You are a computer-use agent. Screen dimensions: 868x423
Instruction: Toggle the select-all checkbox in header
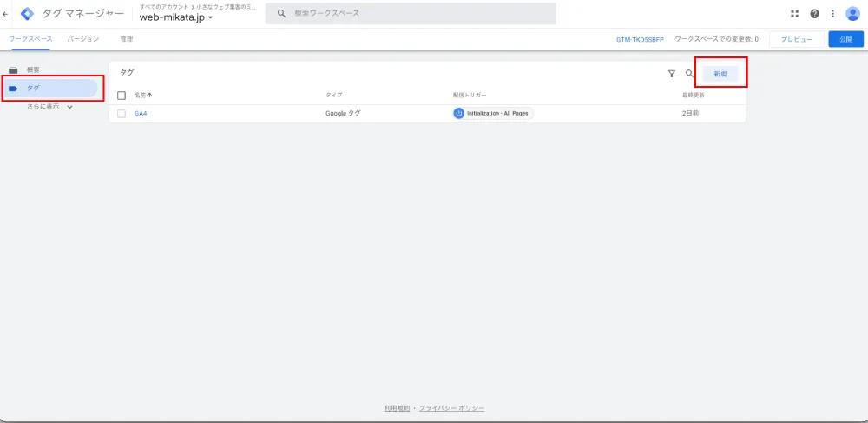[x=122, y=96]
